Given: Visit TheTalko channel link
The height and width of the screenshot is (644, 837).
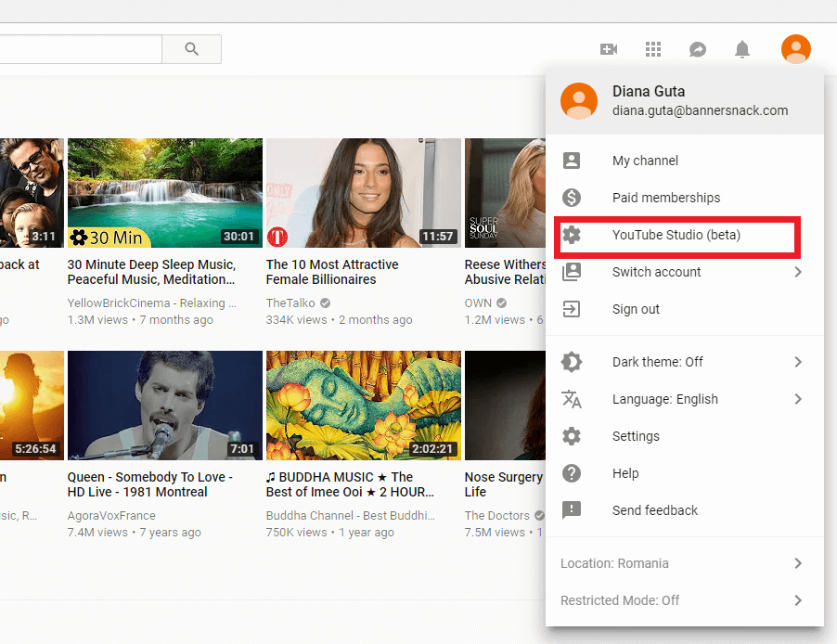Looking at the screenshot, I should [290, 303].
